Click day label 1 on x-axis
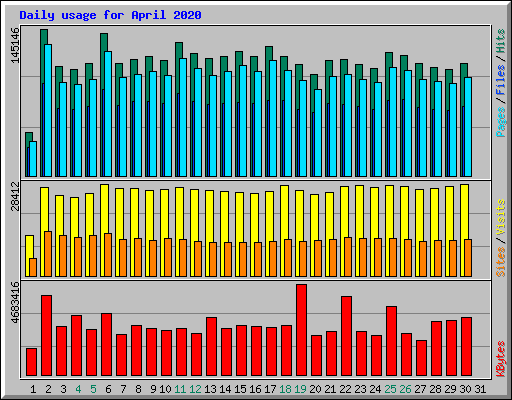Screen dimensions: 512x400 click(33, 389)
